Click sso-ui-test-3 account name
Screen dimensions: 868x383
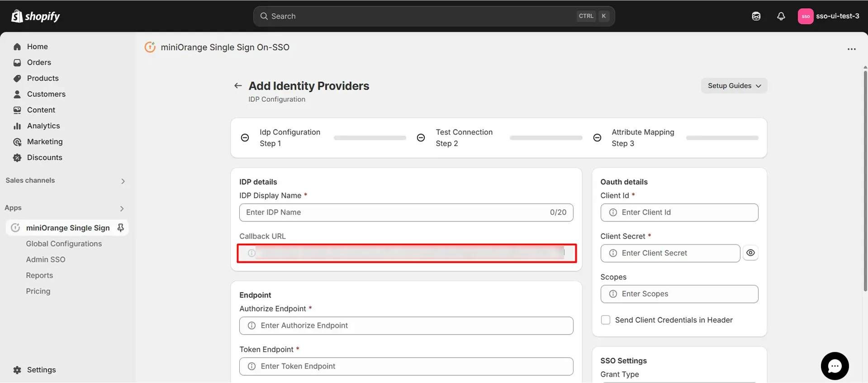pyautogui.click(x=838, y=16)
